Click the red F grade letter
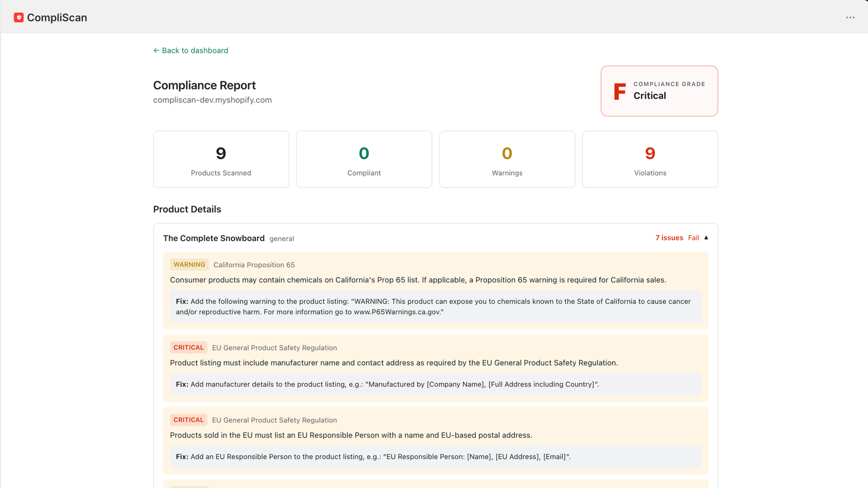Viewport: 868px width, 488px height. [620, 91]
